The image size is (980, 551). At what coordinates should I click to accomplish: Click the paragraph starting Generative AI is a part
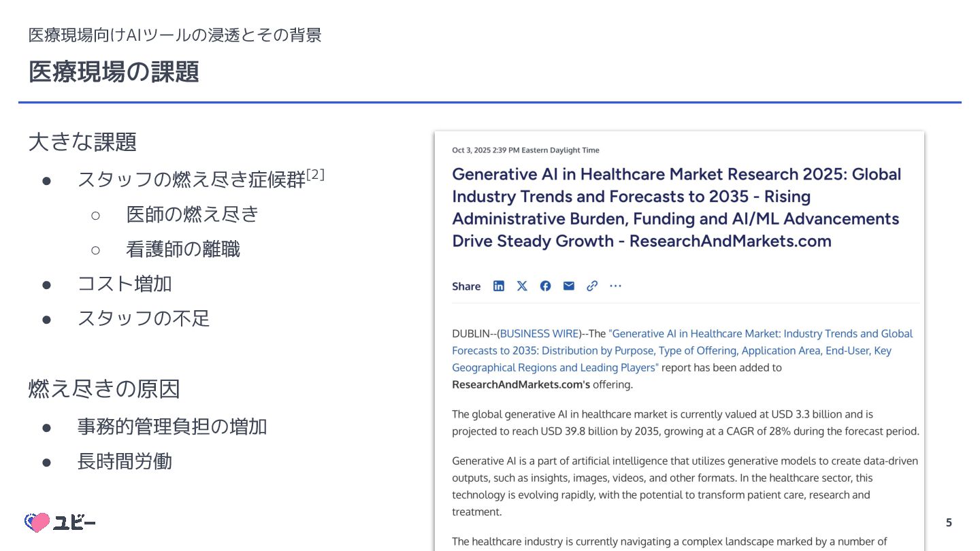tap(685, 486)
